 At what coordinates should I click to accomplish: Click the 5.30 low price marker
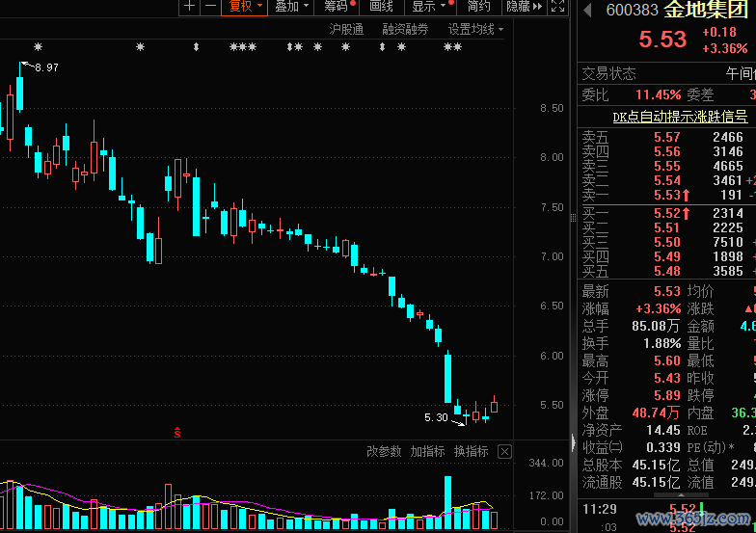[x=436, y=417]
